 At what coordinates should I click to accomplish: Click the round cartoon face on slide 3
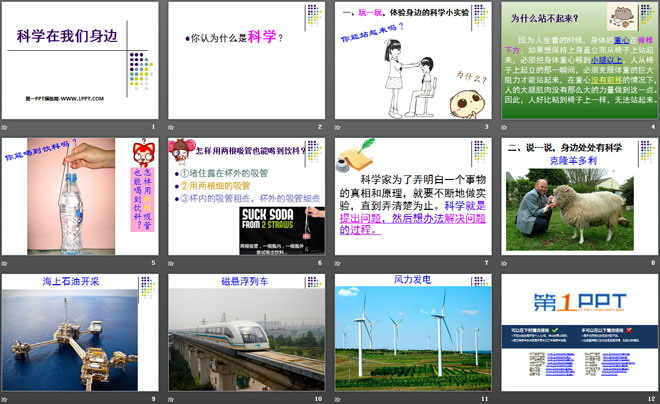462,98
